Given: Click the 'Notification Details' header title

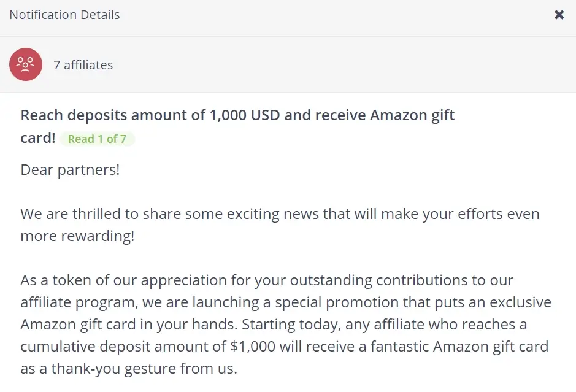Looking at the screenshot, I should (x=64, y=15).
